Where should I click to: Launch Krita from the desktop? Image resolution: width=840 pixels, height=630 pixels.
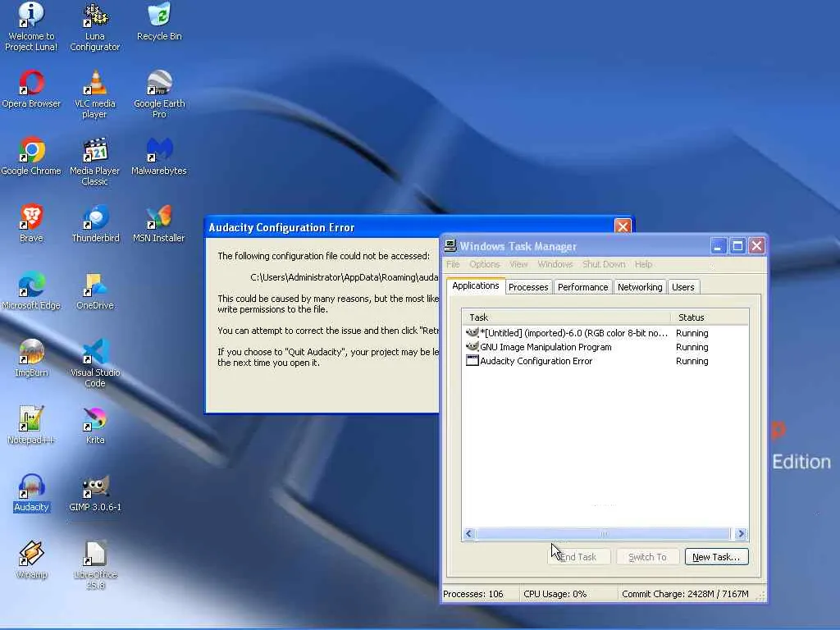click(x=95, y=426)
